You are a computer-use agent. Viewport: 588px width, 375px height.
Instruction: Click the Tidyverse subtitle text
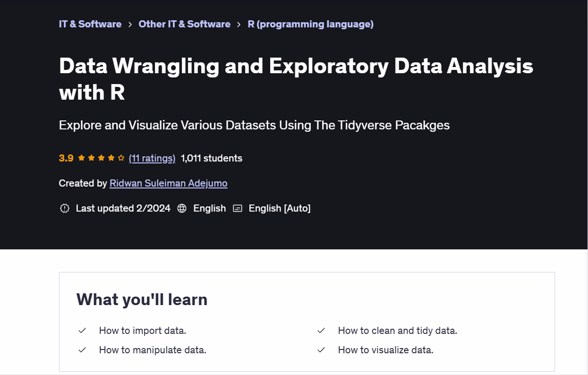click(x=254, y=125)
